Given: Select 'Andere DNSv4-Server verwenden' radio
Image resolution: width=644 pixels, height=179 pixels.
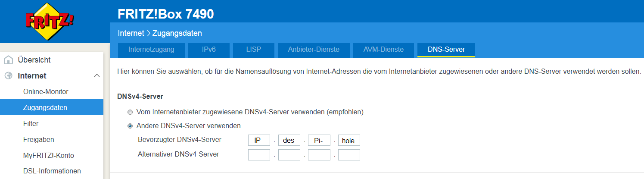Looking at the screenshot, I should pyautogui.click(x=130, y=126).
